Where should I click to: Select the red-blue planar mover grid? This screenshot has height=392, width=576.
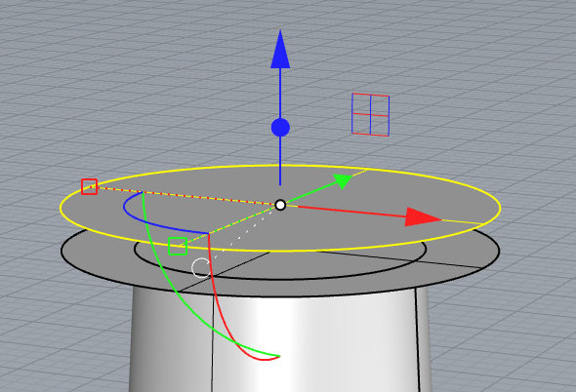[370, 114]
